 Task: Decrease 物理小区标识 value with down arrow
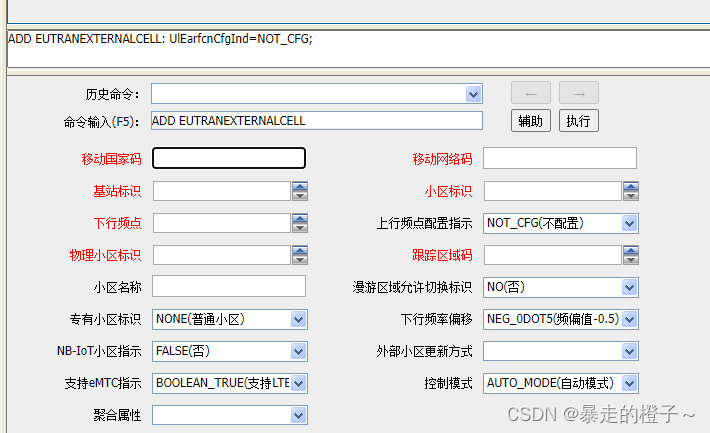point(300,260)
